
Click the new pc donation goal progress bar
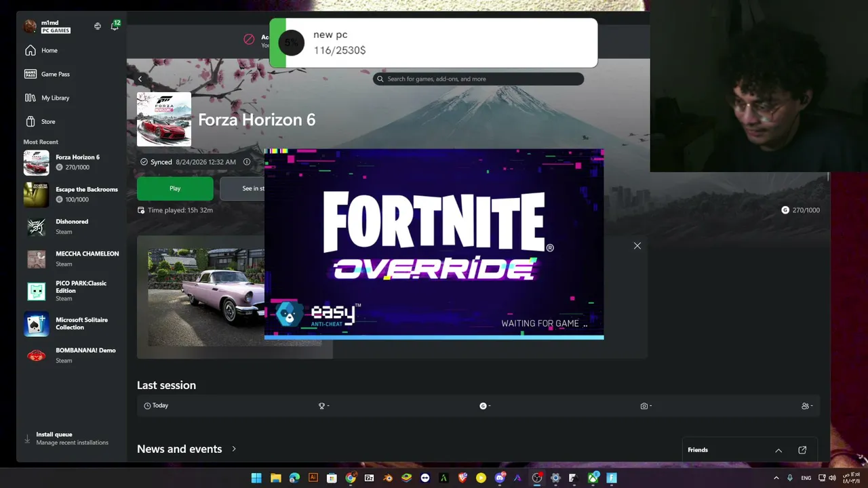click(x=433, y=43)
